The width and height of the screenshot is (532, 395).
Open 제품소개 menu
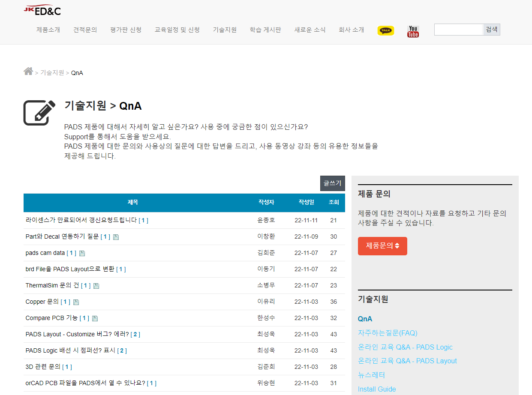coord(48,30)
